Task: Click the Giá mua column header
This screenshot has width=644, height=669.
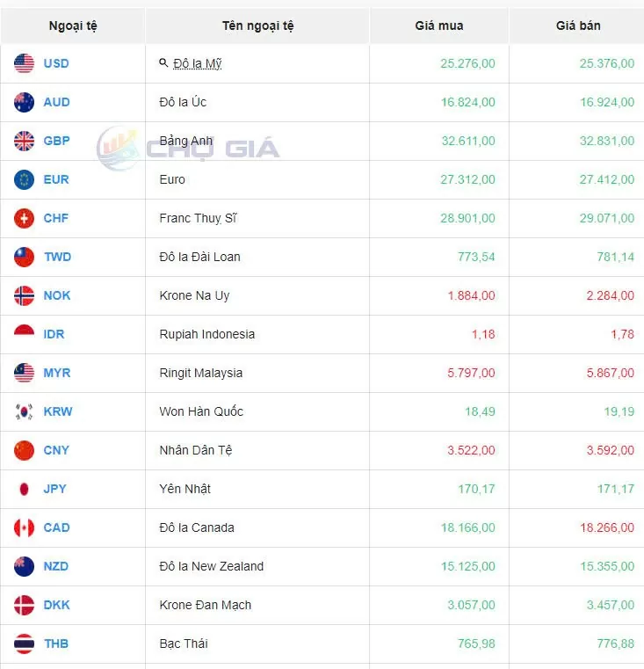Action: click(438, 25)
